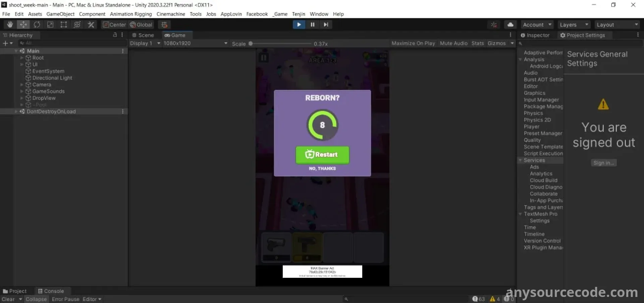The width and height of the screenshot is (644, 303).
Task: Select the Scale tool
Action: [50, 25]
